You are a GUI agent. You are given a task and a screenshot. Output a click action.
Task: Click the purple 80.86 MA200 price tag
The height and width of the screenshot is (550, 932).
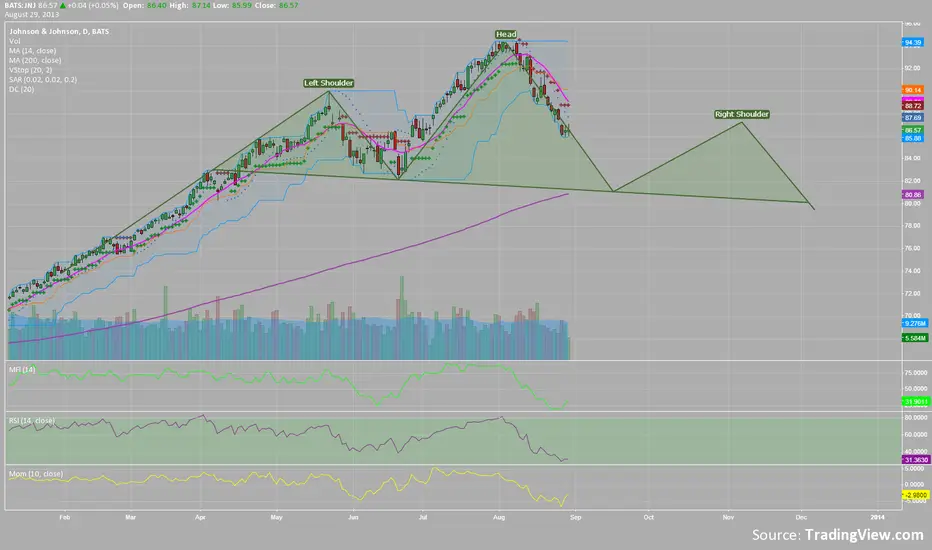click(x=912, y=194)
